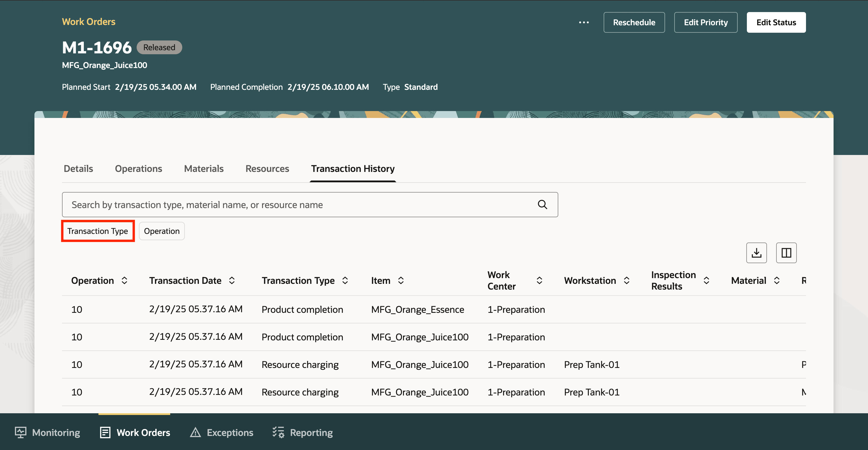
Task: Open the column layout icon
Action: 786,253
